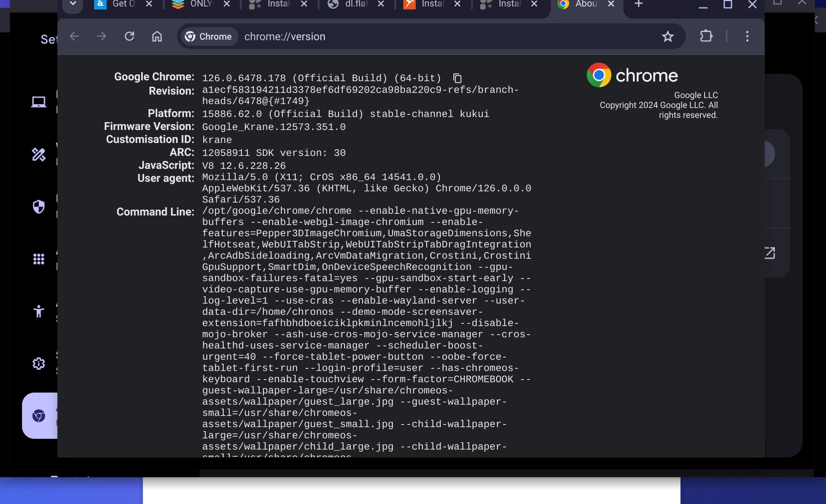The width and height of the screenshot is (826, 504).
Task: Close the 'dl.flat' tab
Action: [381, 4]
